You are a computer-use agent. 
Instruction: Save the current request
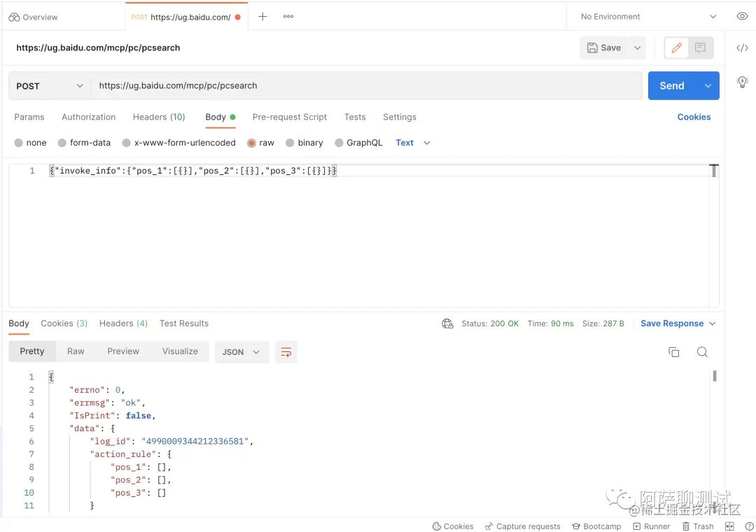click(604, 48)
